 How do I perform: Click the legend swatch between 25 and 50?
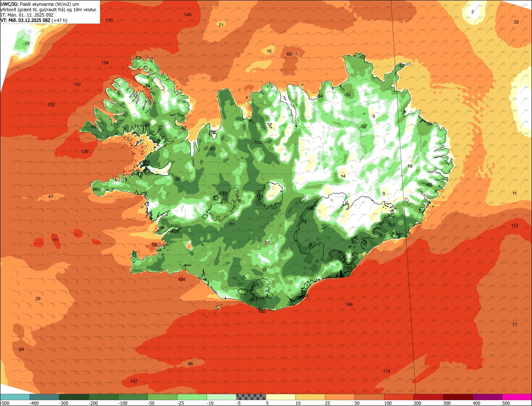(340, 397)
